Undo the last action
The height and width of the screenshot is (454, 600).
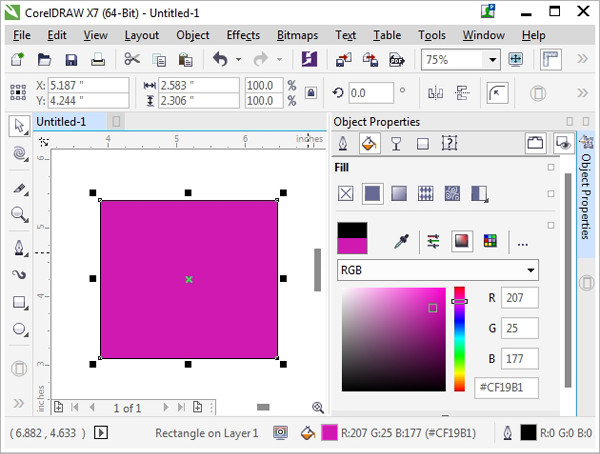[220, 59]
